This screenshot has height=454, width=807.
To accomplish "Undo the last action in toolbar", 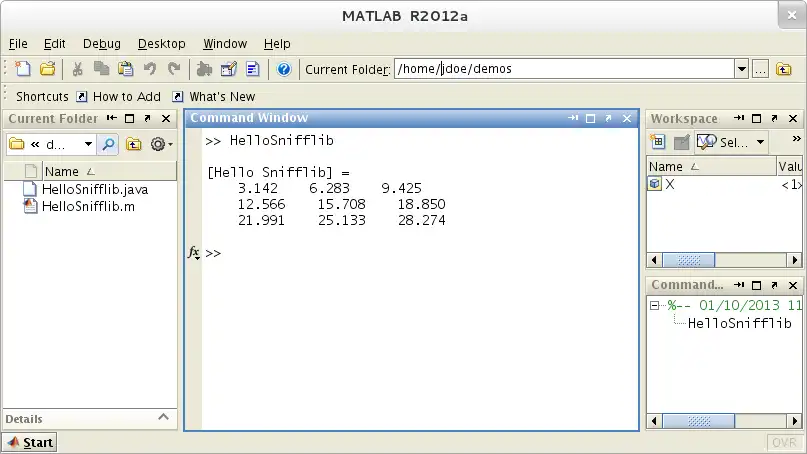I will (150, 69).
